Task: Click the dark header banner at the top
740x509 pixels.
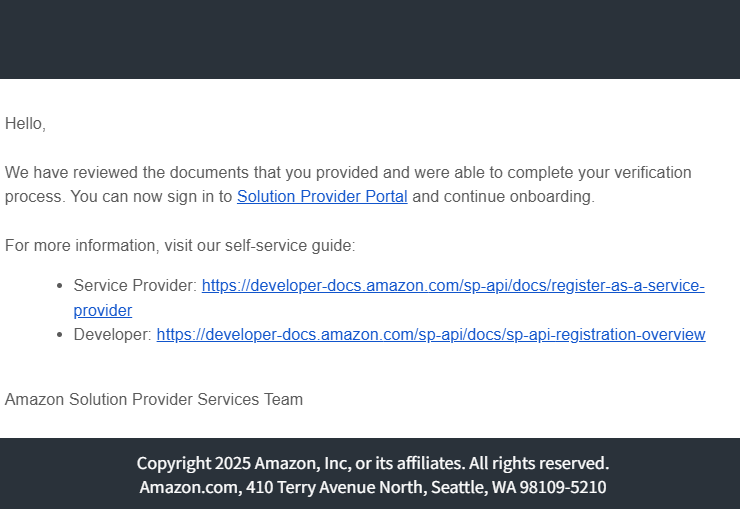Action: (x=370, y=40)
